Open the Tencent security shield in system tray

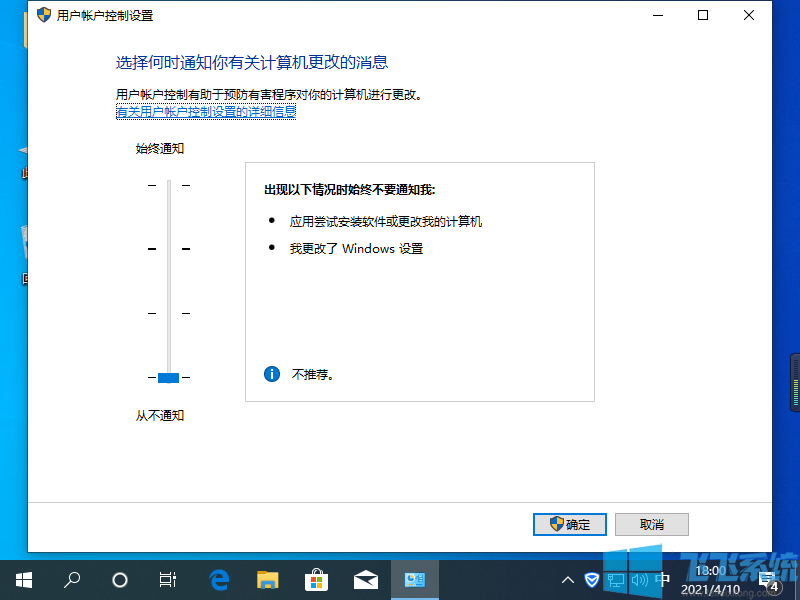591,579
